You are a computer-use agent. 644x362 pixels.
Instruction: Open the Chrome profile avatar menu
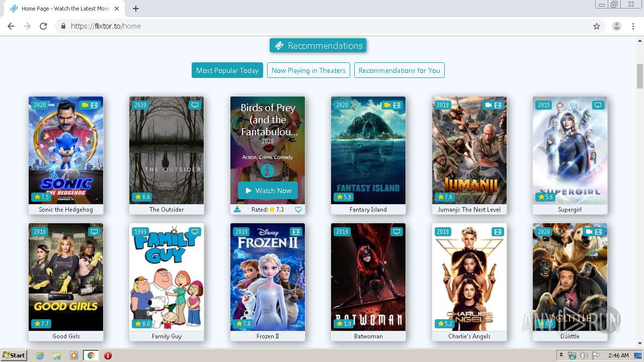[617, 26]
